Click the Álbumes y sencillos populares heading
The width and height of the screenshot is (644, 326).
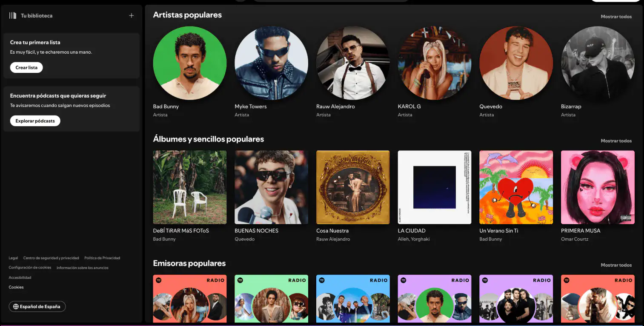coord(209,139)
